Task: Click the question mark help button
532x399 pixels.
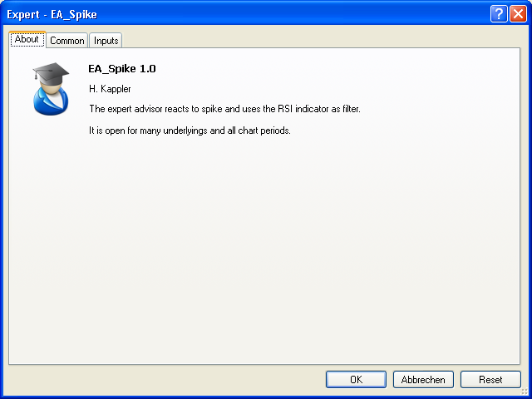Action: 499,13
